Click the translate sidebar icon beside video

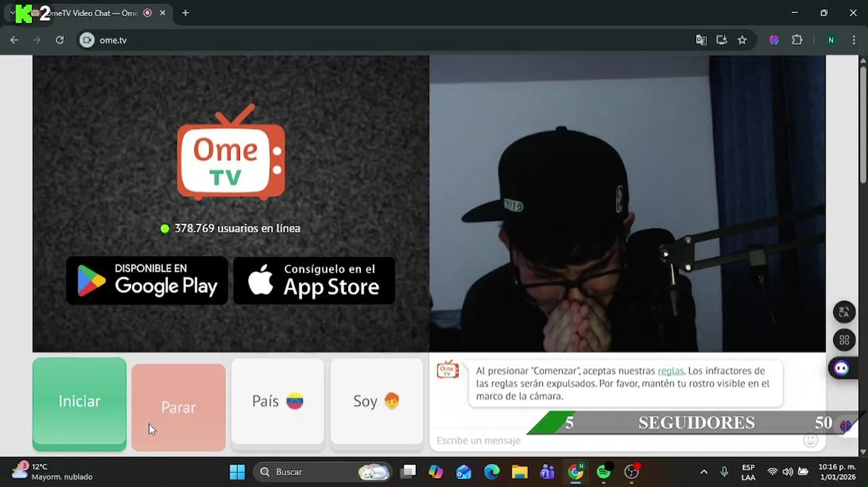pos(844,312)
